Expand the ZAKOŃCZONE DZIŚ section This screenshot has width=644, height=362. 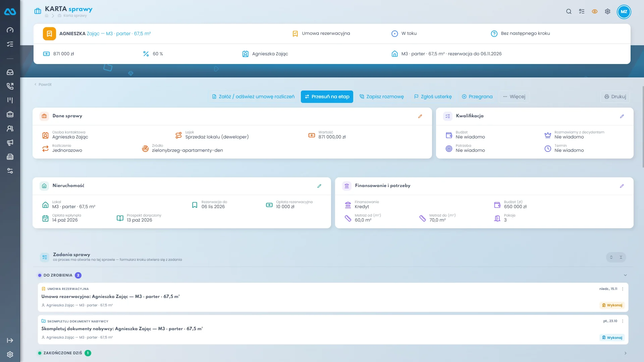click(625, 353)
